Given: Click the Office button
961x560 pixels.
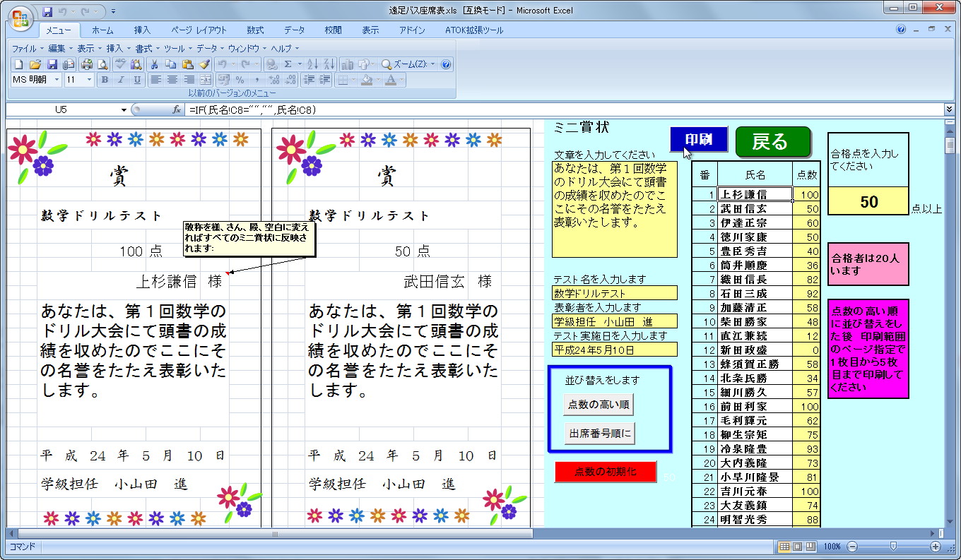Looking at the screenshot, I should click(20, 18).
